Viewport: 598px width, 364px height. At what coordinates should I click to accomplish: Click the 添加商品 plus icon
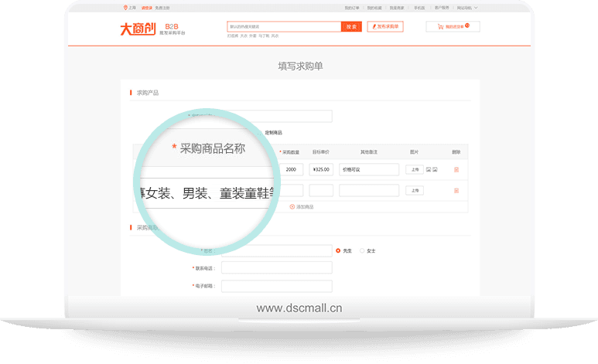click(x=292, y=207)
